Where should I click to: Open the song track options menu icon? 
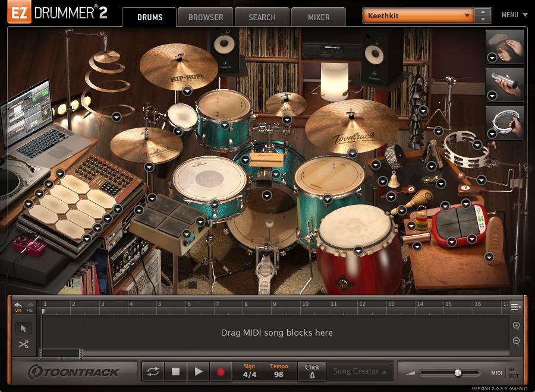pos(515,307)
